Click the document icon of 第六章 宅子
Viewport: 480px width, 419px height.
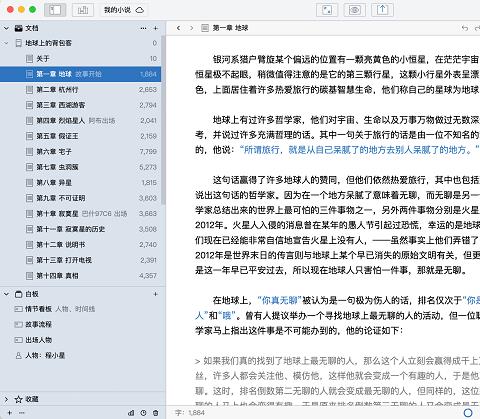[29, 152]
